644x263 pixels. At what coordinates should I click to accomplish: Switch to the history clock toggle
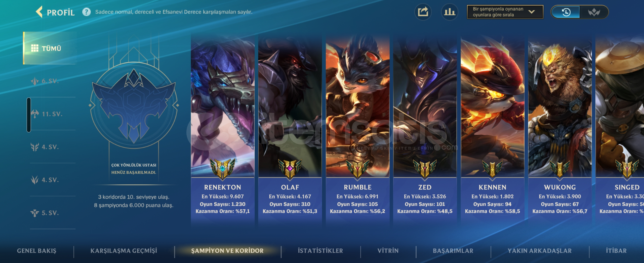pos(566,12)
